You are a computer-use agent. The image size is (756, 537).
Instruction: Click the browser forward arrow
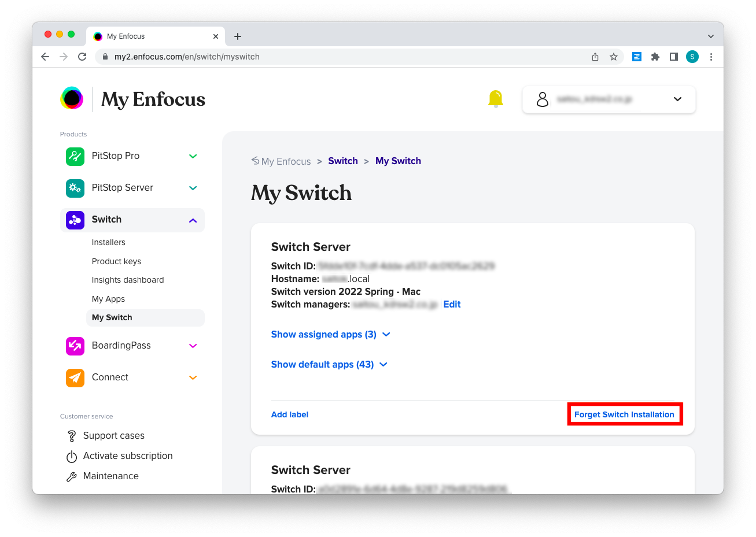point(64,57)
